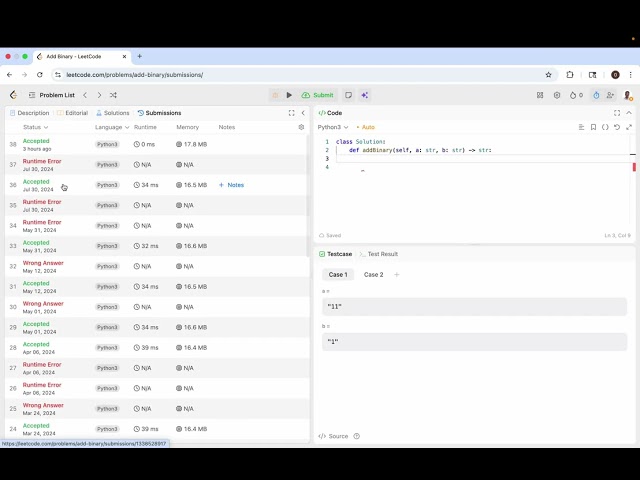Click the LeetCode logo icon

[13, 95]
